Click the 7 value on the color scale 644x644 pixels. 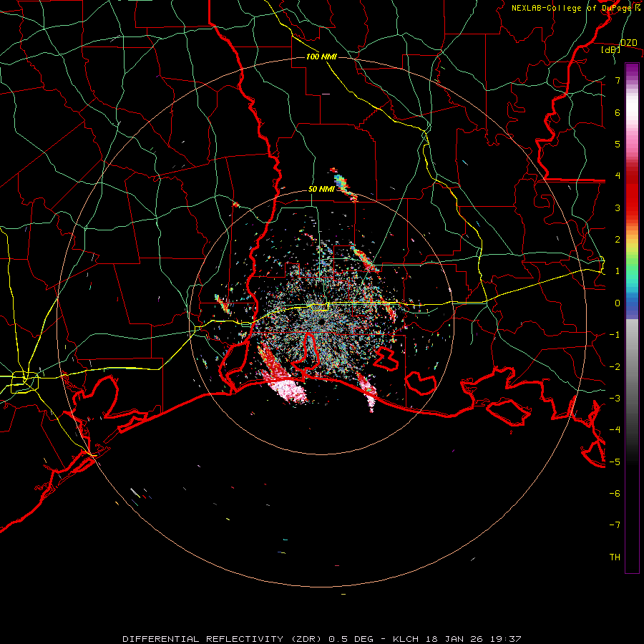(x=618, y=80)
